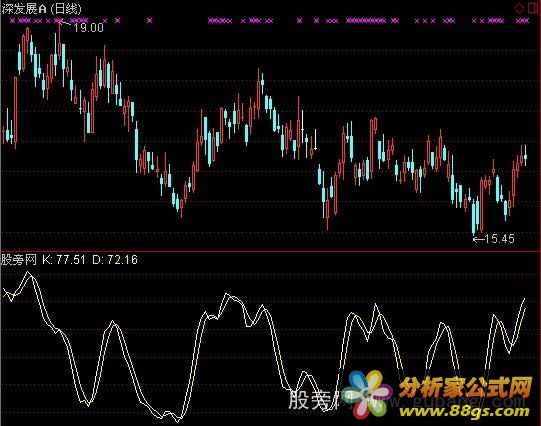Viewport: 541px width, 426px height.
Task: Click the square icon at chart top-right corner
Action: click(x=533, y=8)
